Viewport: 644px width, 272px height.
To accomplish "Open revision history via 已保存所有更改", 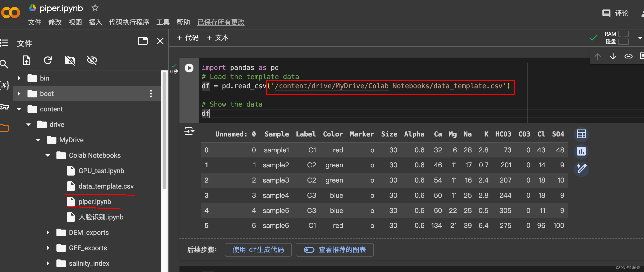I will coord(220,22).
